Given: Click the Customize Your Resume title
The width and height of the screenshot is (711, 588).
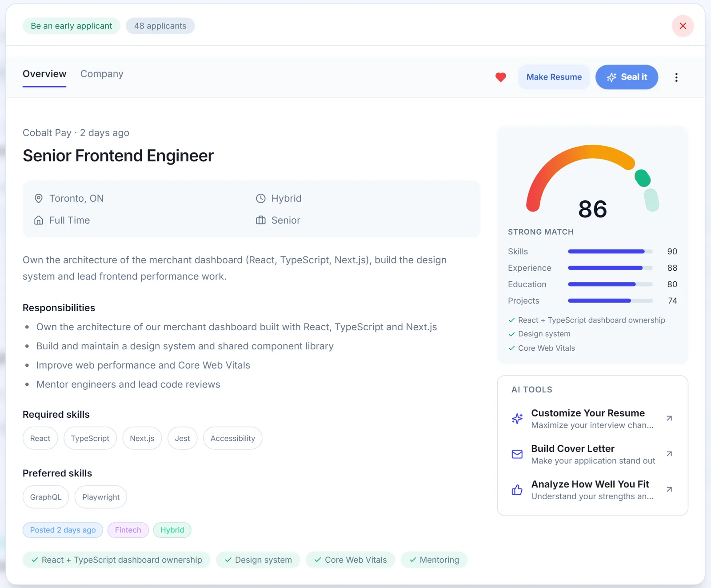Looking at the screenshot, I should (x=588, y=413).
